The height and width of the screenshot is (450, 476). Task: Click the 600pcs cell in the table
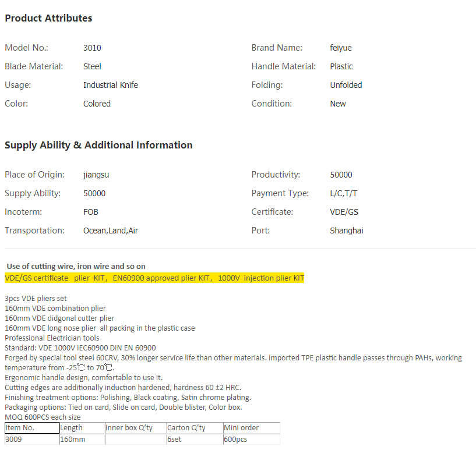click(251, 440)
